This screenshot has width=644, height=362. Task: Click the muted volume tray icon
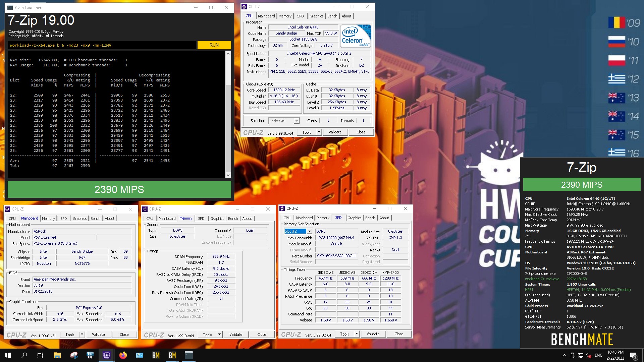[588, 355]
